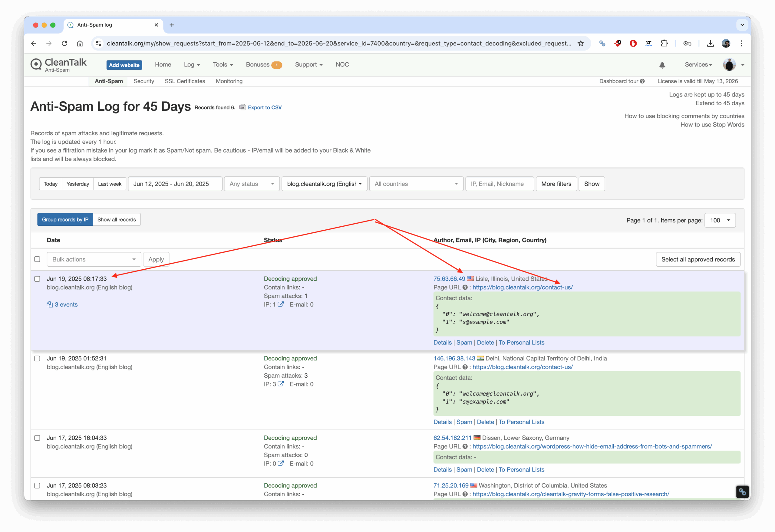Click Select all approved records
This screenshot has height=532, width=775.
[x=698, y=259]
